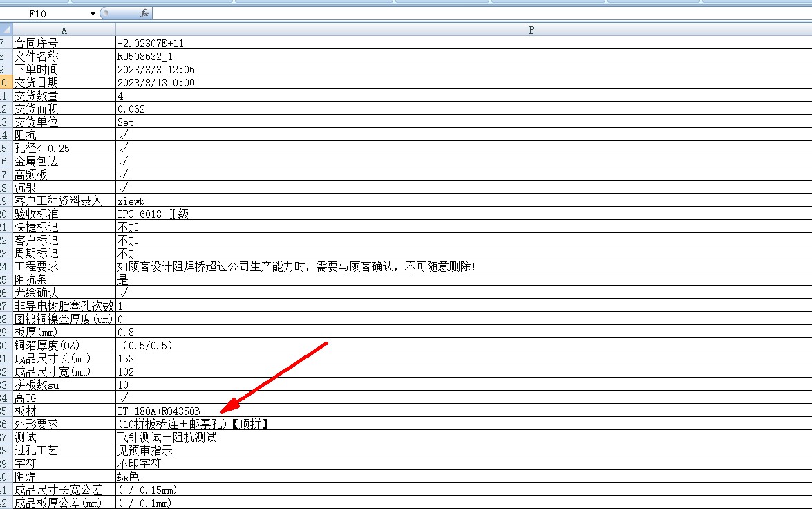
Task: Select cell labeled 下单时间
Action: click(64, 69)
